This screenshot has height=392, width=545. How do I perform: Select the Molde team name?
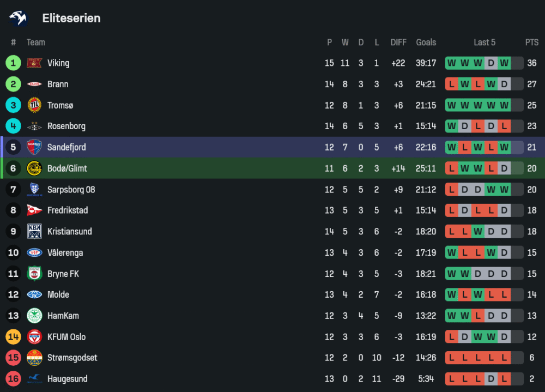tap(58, 295)
